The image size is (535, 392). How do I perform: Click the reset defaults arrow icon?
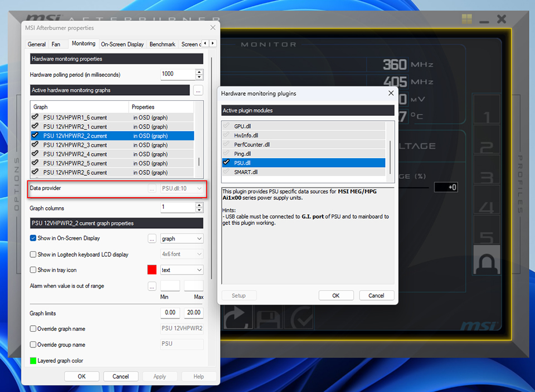(238, 317)
